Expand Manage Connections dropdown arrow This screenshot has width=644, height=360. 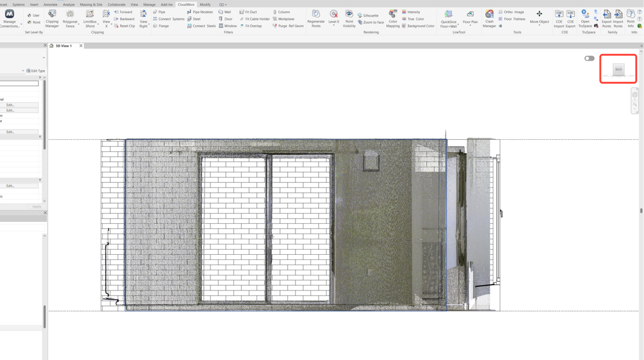(21, 24)
